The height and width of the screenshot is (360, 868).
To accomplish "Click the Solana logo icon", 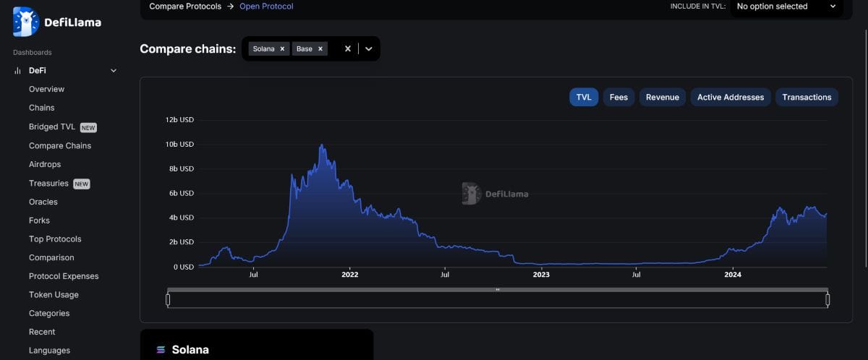I will coord(161,350).
